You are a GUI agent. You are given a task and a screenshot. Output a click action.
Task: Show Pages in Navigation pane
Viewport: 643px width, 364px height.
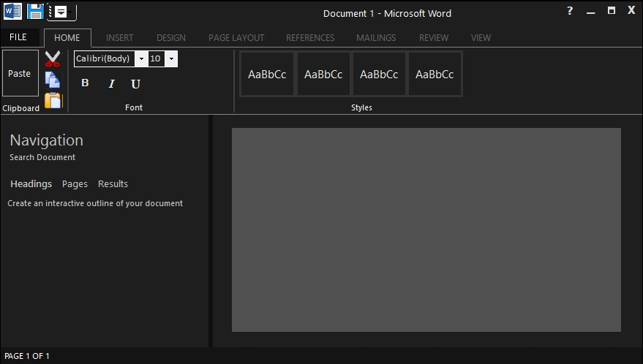point(75,184)
